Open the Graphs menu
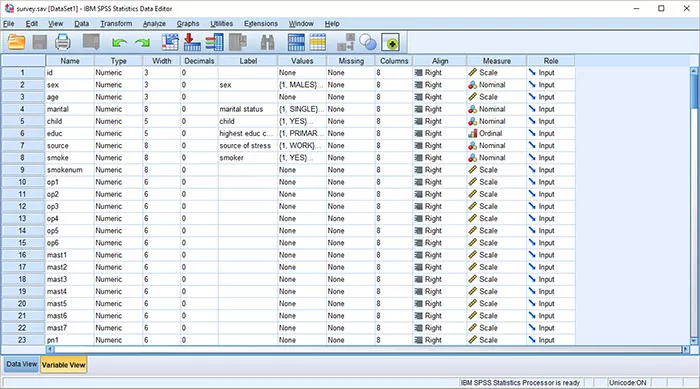 (x=188, y=24)
